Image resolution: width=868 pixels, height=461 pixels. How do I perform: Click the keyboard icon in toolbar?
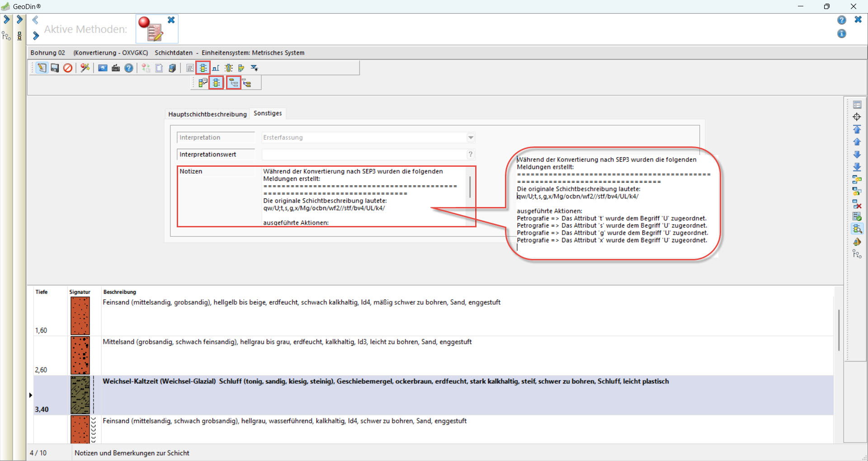pos(116,68)
